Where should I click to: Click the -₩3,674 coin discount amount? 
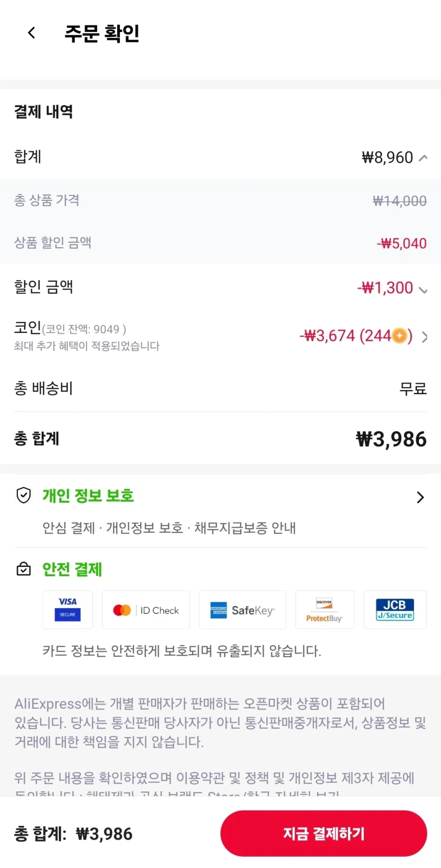click(328, 336)
